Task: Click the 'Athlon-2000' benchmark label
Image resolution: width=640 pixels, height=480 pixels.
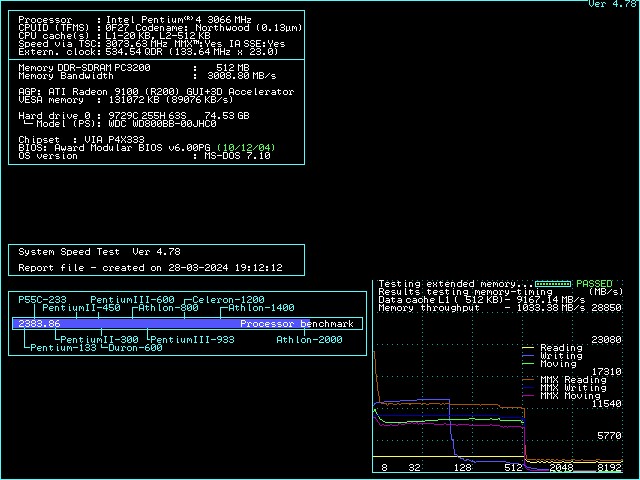Action: [309, 340]
